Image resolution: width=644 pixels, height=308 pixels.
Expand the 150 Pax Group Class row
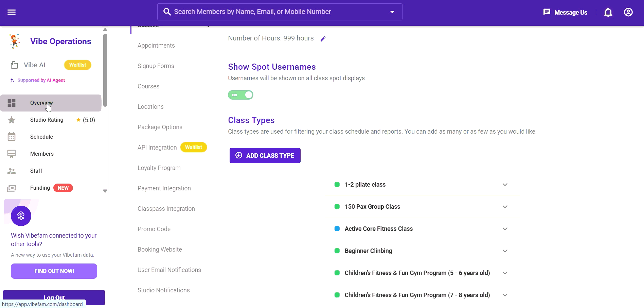click(505, 207)
